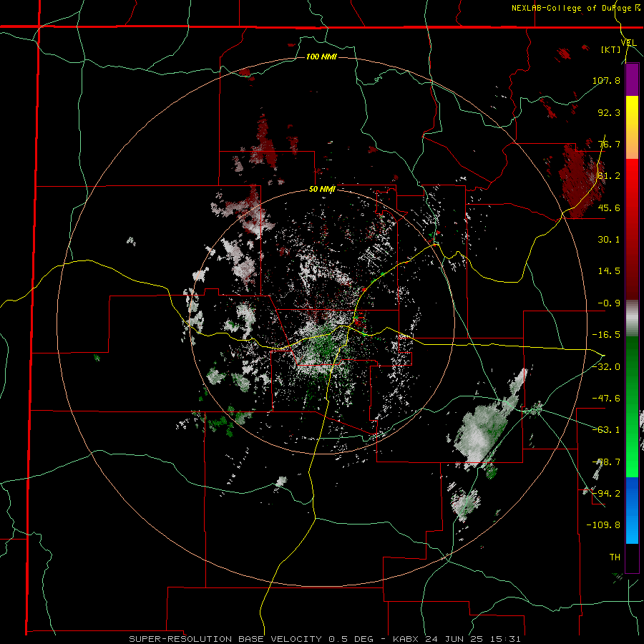Pick the green segment of the color bar
The width and height of the screenshot is (644, 644).
pyautogui.click(x=632, y=406)
